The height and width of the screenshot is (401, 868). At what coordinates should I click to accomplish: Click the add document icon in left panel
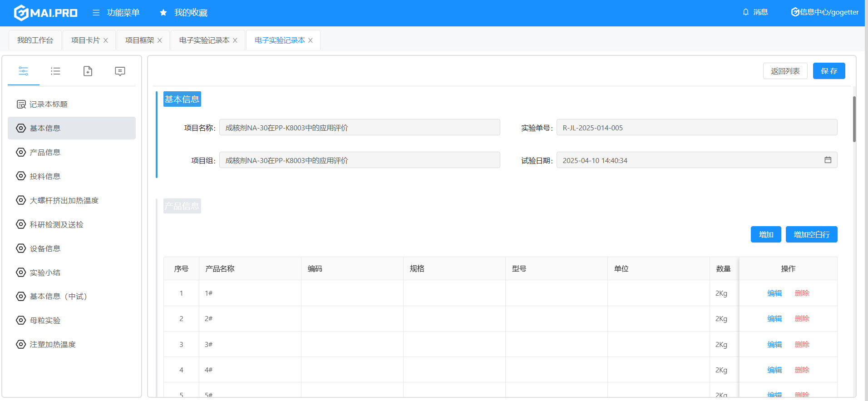pos(88,71)
